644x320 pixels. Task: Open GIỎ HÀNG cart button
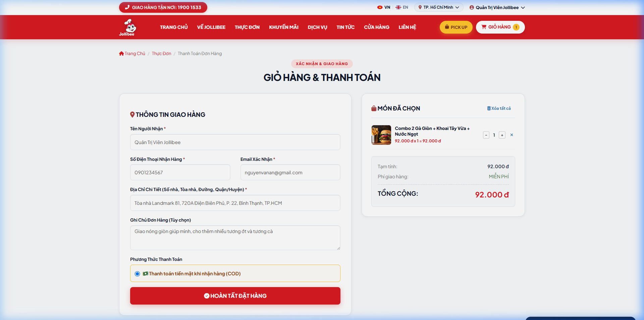click(x=500, y=27)
